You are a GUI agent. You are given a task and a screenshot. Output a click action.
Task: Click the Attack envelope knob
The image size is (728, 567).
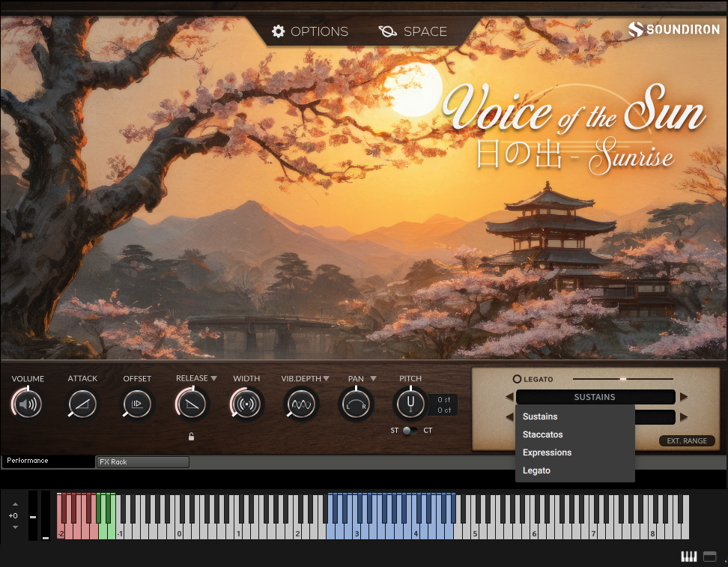pyautogui.click(x=82, y=405)
